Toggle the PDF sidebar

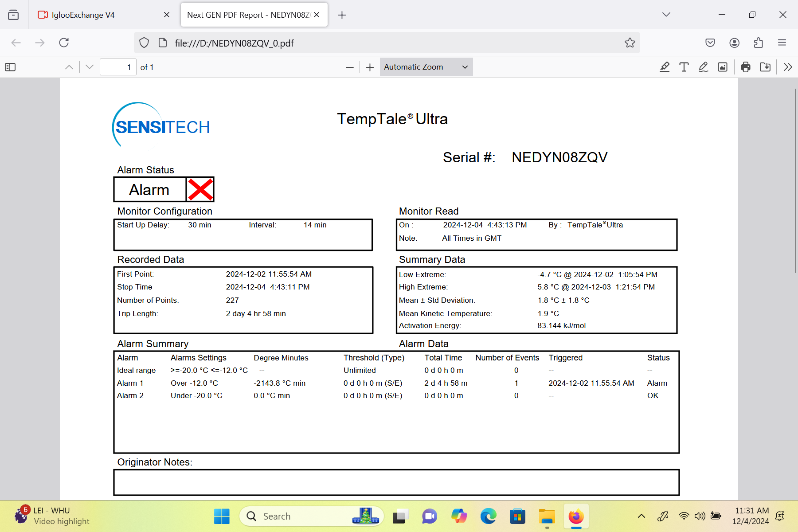tap(10, 67)
